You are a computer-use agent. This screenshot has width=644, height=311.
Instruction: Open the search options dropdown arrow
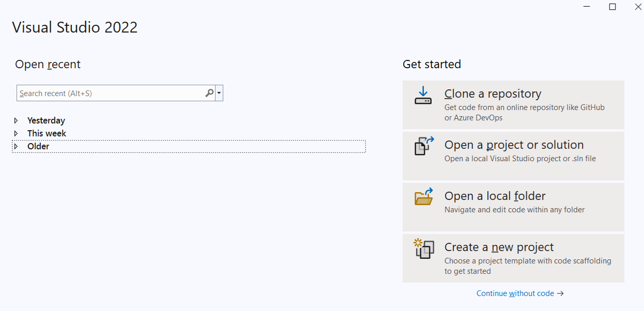(219, 93)
